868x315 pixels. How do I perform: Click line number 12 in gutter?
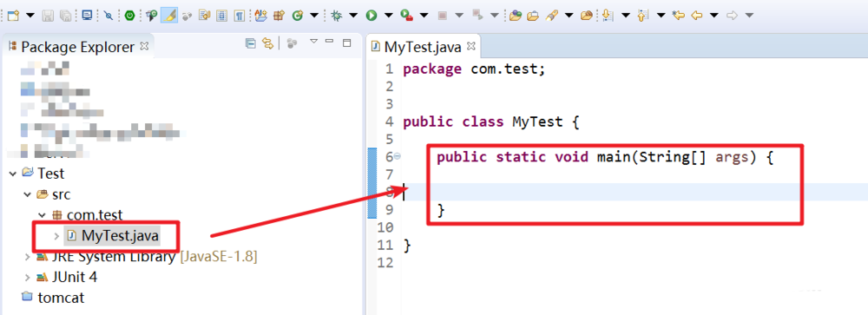[x=385, y=262]
